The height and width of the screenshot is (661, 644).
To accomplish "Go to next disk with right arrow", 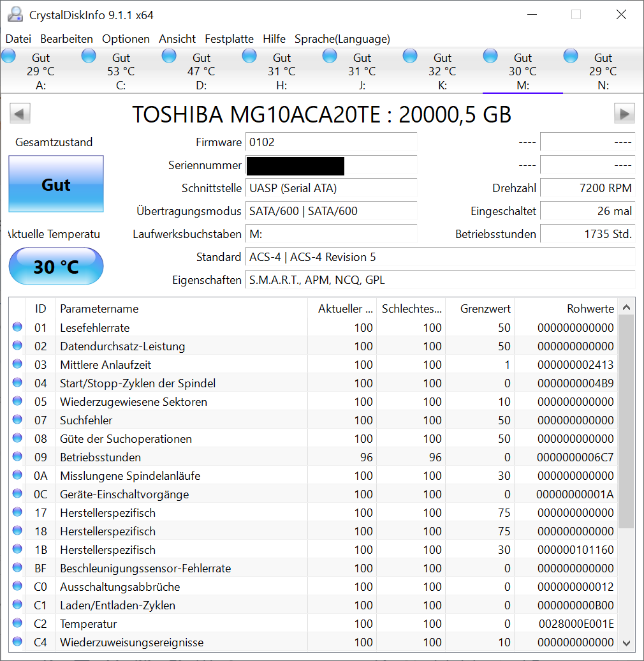I will pos(624,114).
